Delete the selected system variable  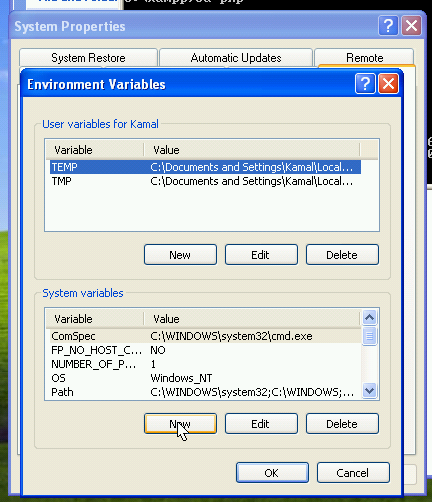342,424
